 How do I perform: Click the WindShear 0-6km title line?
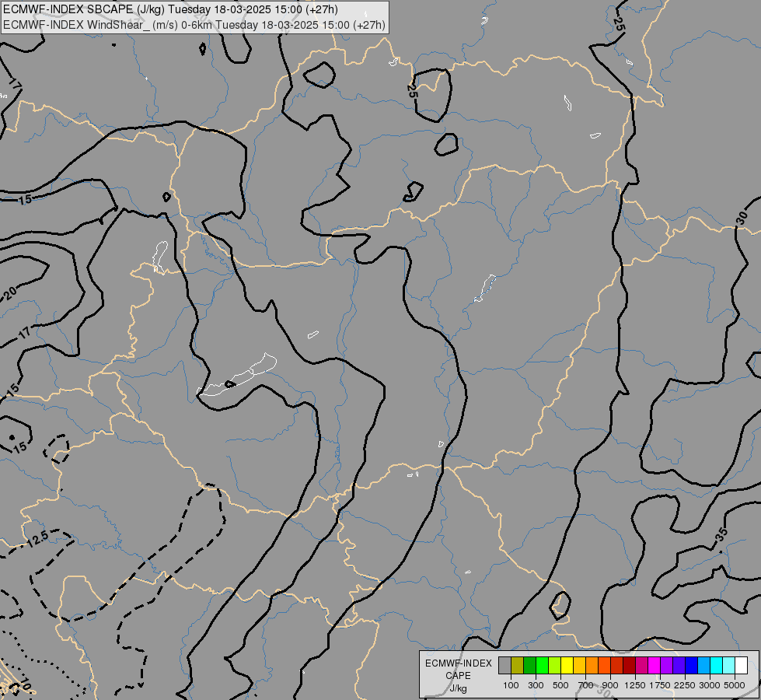pos(194,25)
